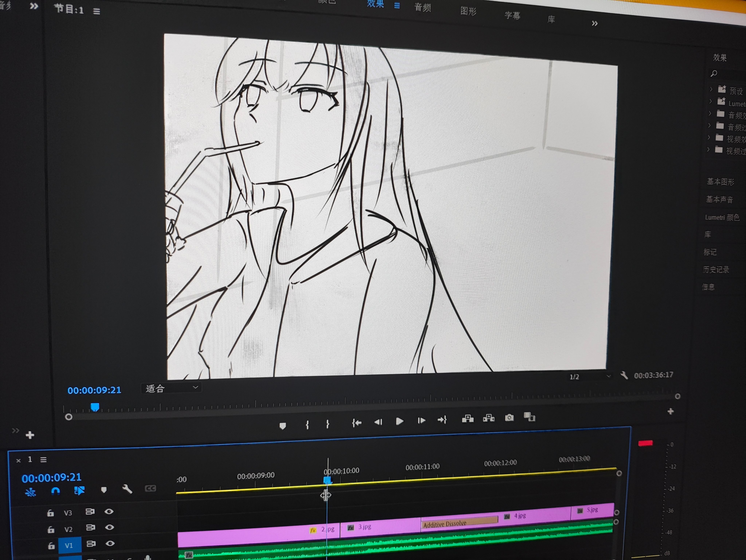Click the Play button in Program monitor

pos(399,421)
